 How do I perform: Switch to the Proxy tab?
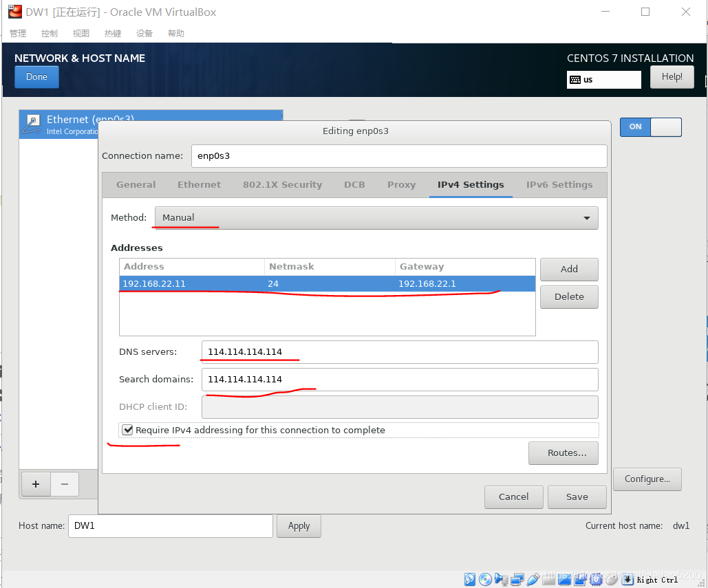401,184
